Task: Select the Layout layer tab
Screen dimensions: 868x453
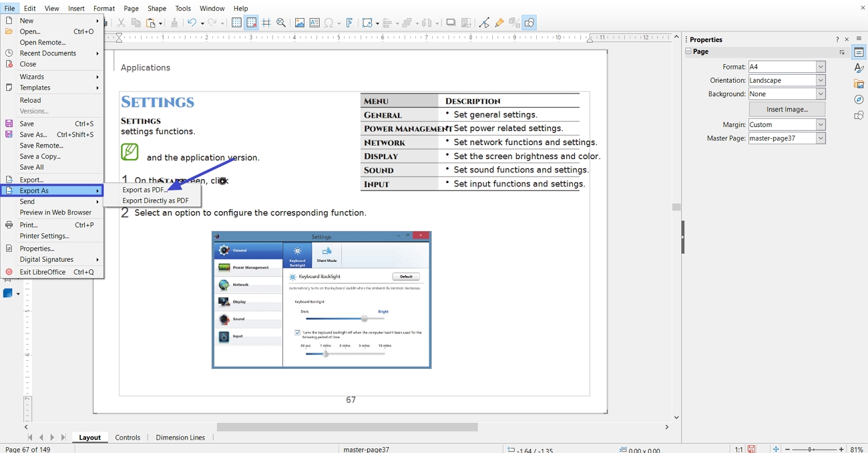Action: (89, 438)
